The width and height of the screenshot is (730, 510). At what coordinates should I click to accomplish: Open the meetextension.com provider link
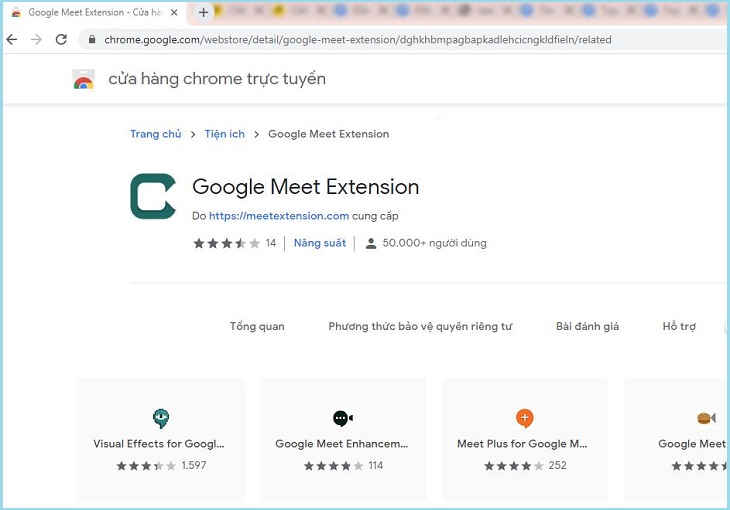coord(279,215)
